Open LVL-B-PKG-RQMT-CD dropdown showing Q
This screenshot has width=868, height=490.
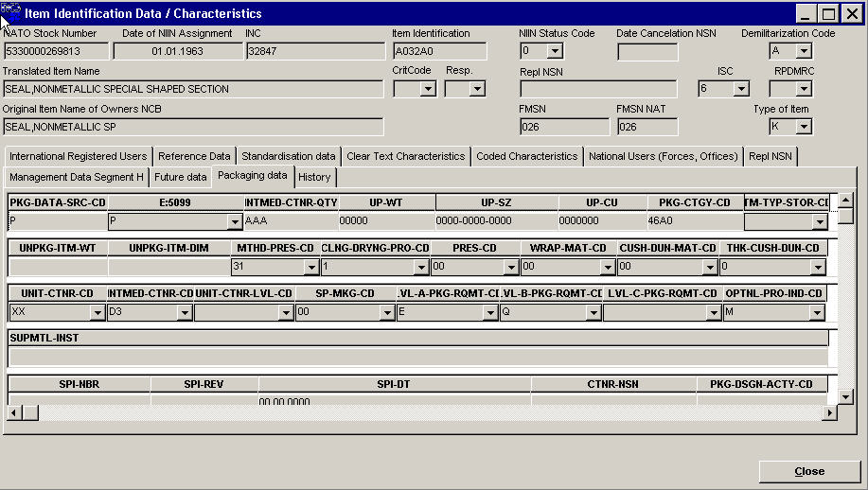coord(593,313)
